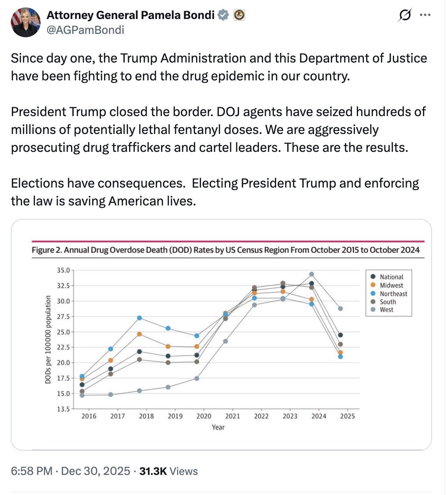448x495 pixels.
Task: Click the tweet's first paragraph text
Action: tap(219, 67)
